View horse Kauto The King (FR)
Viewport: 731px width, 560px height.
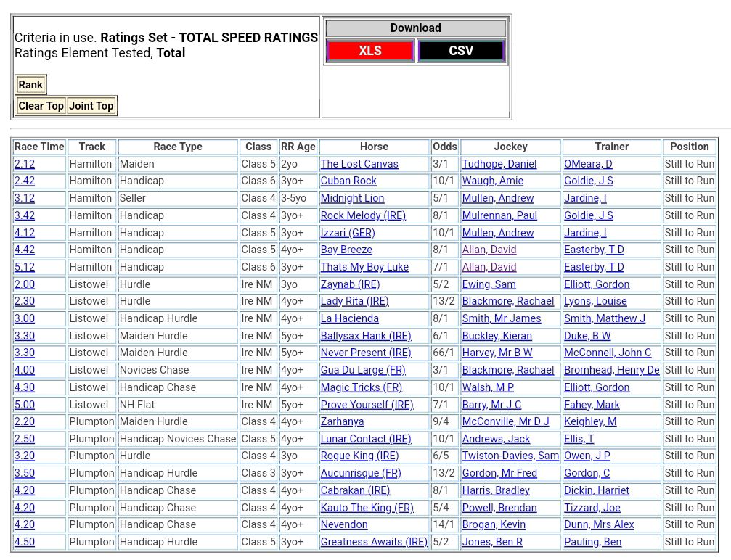[367, 508]
